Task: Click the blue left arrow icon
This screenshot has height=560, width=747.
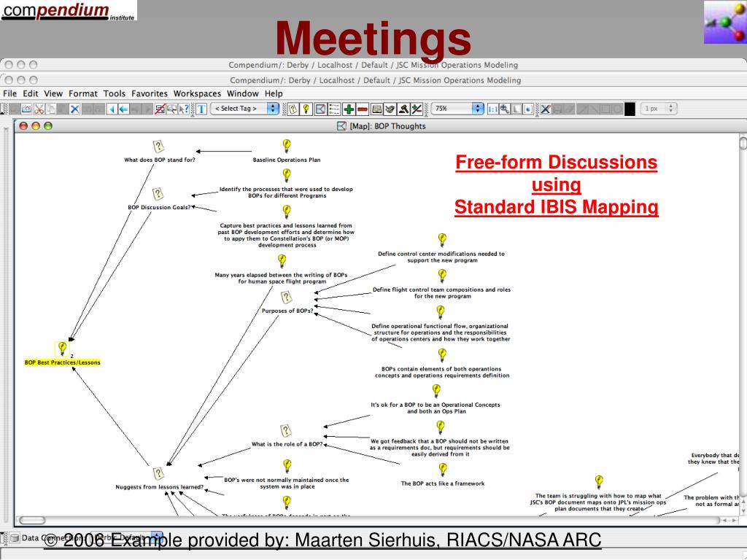Action: 124,109
